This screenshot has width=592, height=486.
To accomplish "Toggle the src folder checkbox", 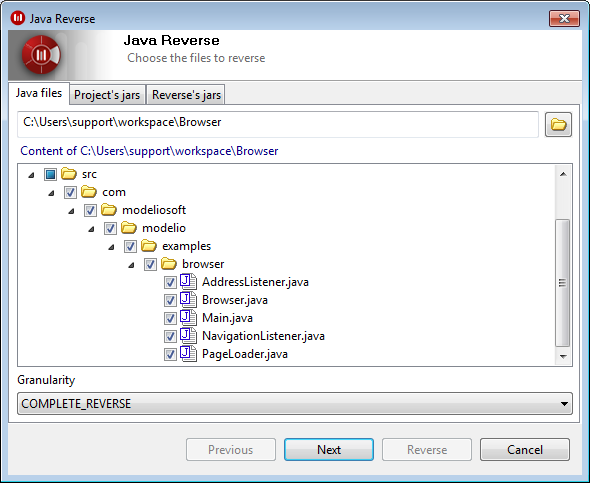I will tap(50, 175).
